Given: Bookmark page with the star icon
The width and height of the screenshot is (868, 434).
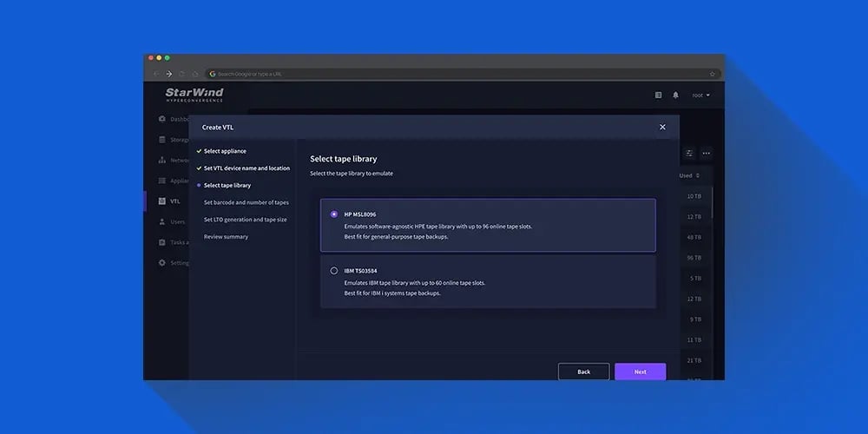Looking at the screenshot, I should point(713,74).
